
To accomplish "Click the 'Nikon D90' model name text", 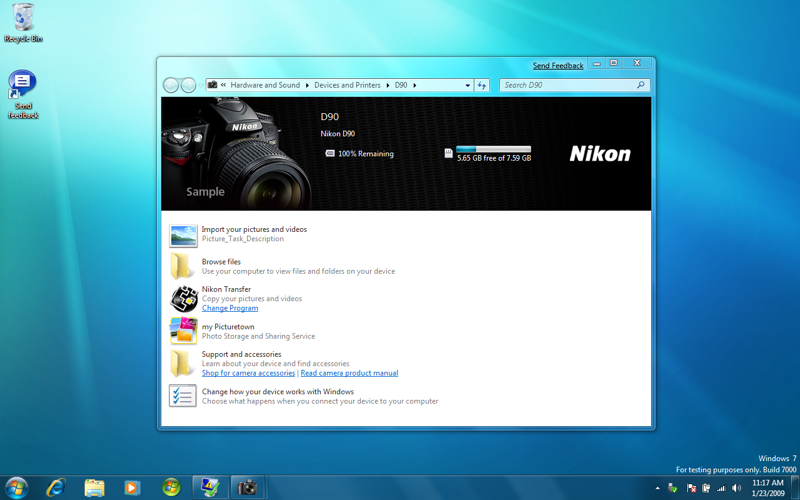I will [337, 134].
